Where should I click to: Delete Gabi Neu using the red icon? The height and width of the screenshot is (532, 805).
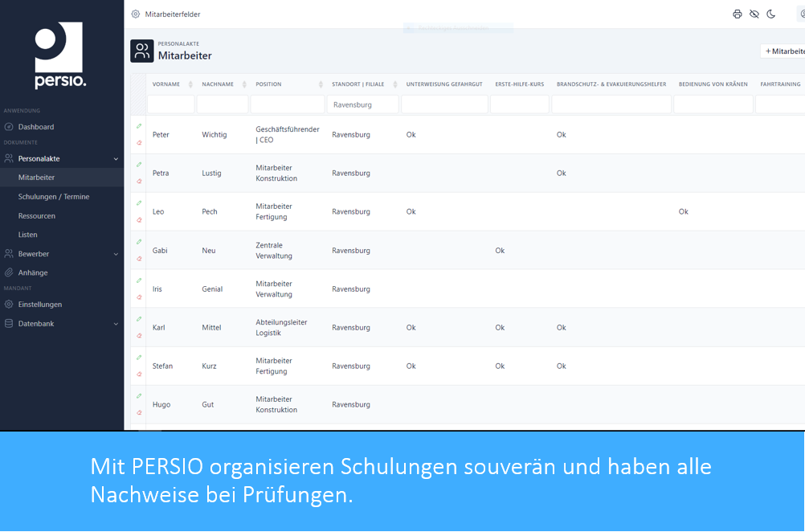139,259
